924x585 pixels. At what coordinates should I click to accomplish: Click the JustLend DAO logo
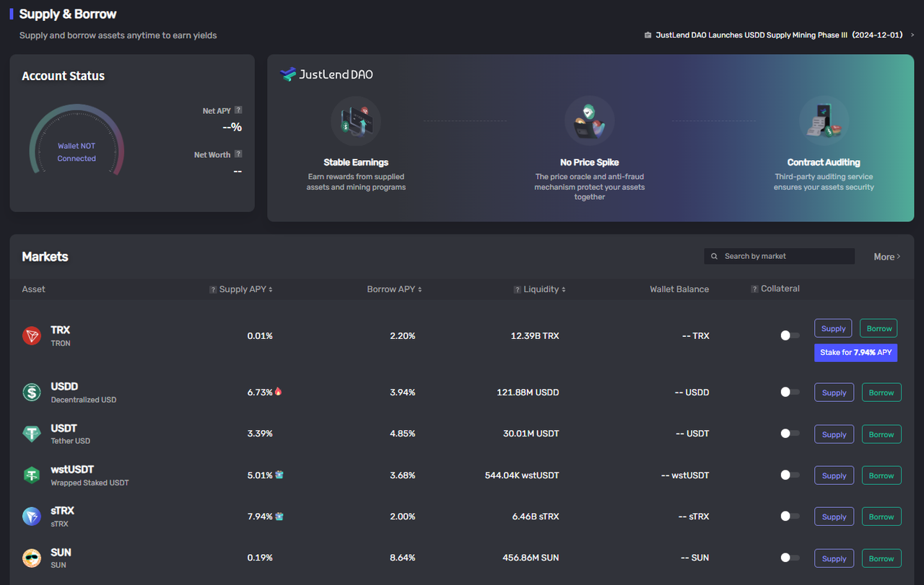pyautogui.click(x=326, y=74)
